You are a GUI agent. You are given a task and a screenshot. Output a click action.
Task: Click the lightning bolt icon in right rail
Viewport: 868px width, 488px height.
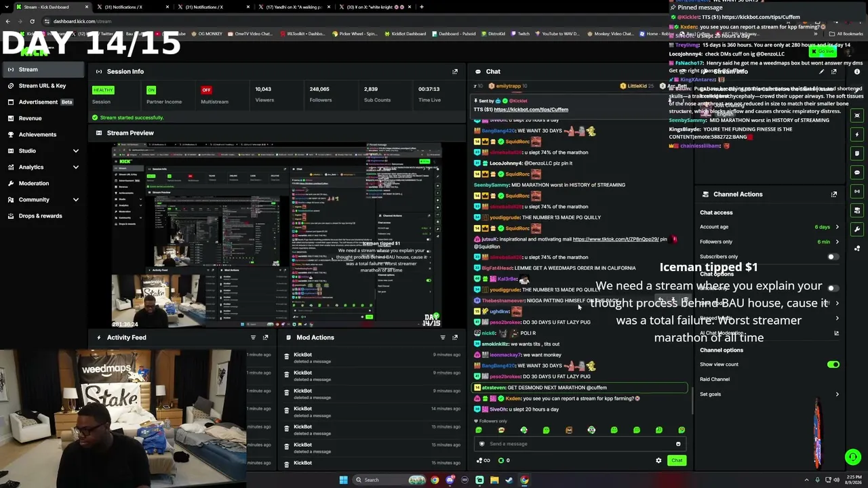(857, 134)
